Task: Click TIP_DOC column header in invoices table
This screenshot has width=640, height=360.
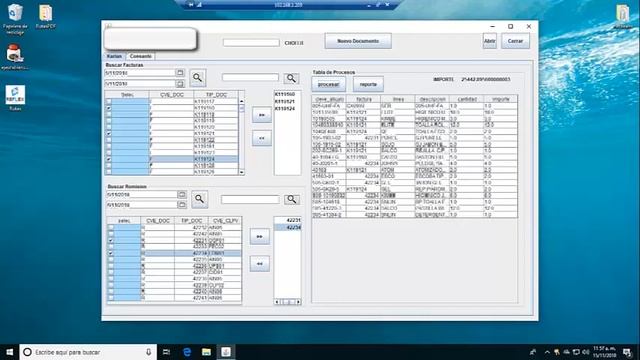Action: 216,95
